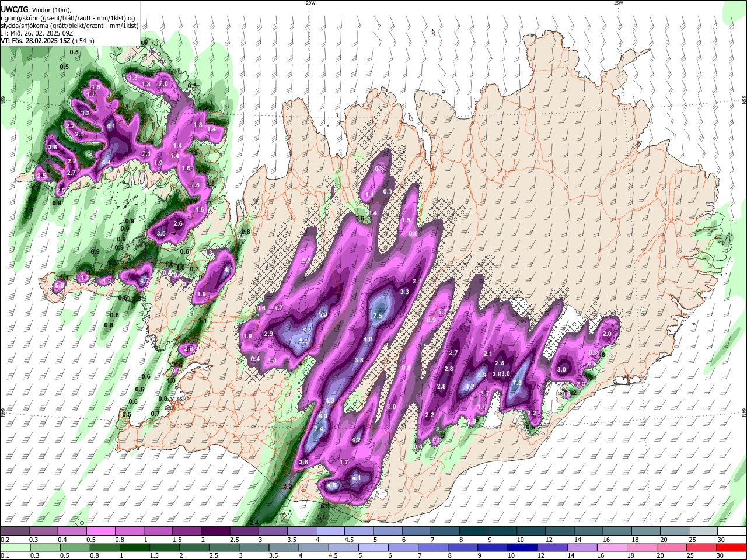Click the 3.6 value near the south coast

(x=303, y=462)
